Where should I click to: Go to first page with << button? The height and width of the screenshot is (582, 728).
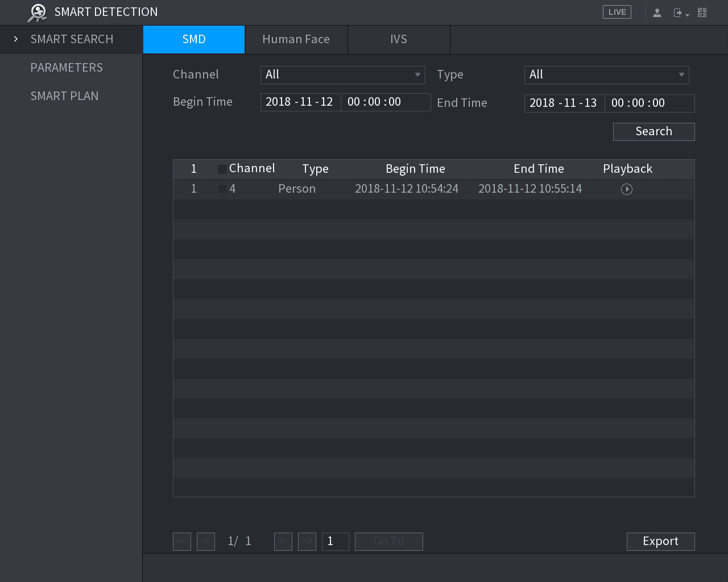[182, 541]
